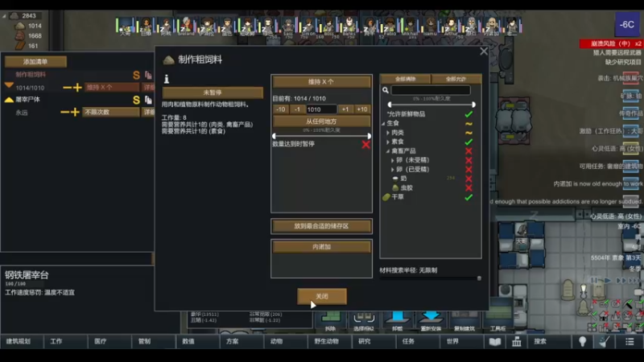Toggle 卵（未受精）red X checkbox
The image size is (644, 362).
click(469, 160)
